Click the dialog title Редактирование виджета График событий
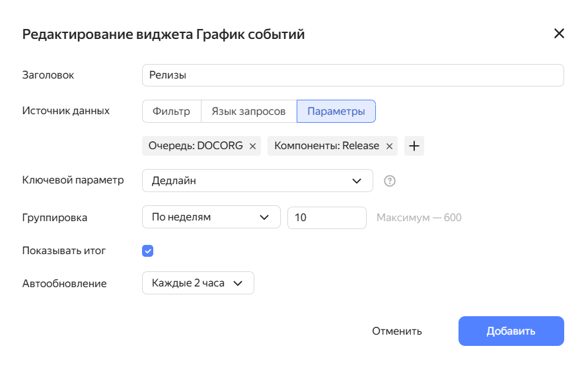 tap(163, 34)
